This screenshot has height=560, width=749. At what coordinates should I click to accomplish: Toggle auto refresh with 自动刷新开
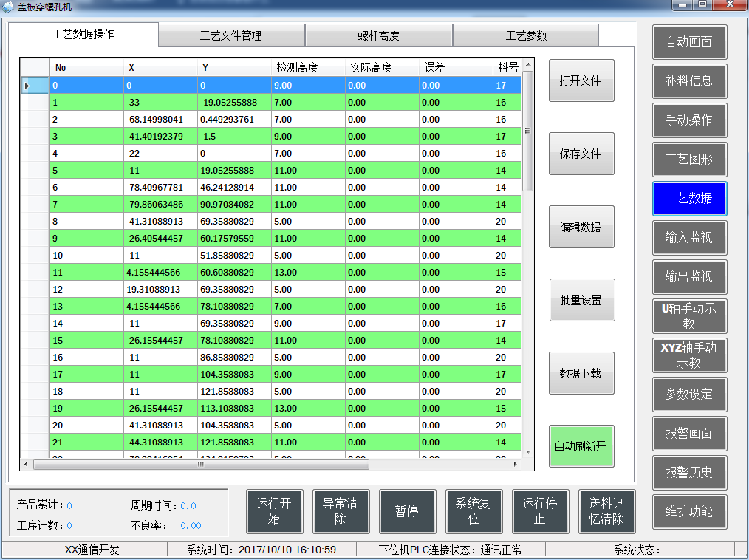pyautogui.click(x=581, y=447)
